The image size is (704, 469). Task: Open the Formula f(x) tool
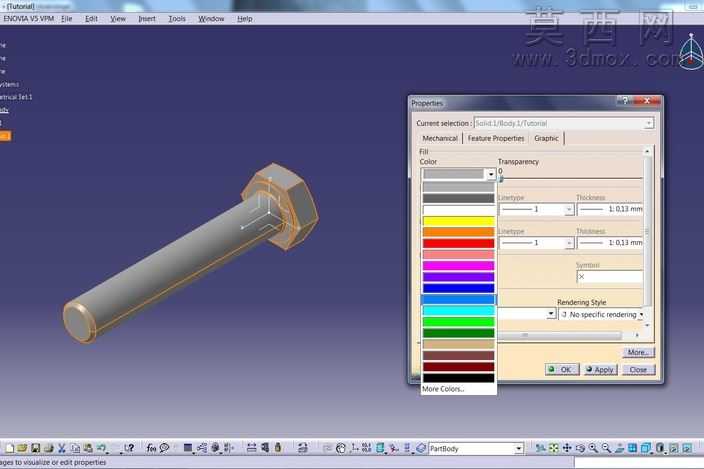151,448
